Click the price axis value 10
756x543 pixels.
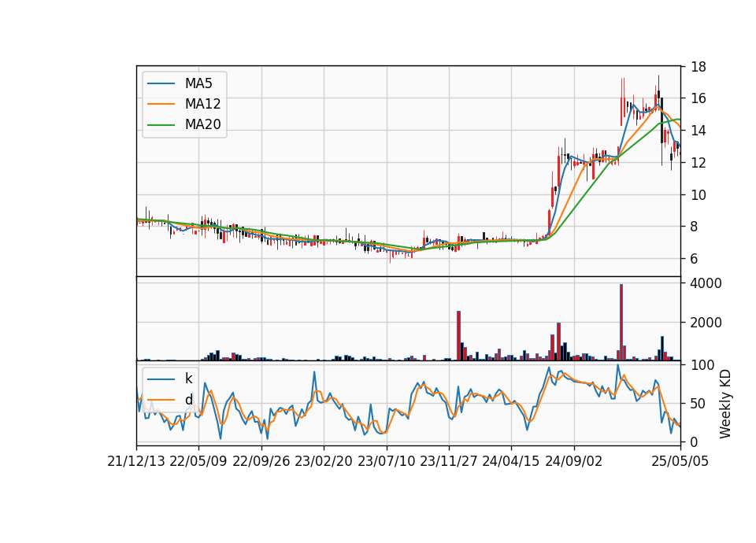coord(699,194)
